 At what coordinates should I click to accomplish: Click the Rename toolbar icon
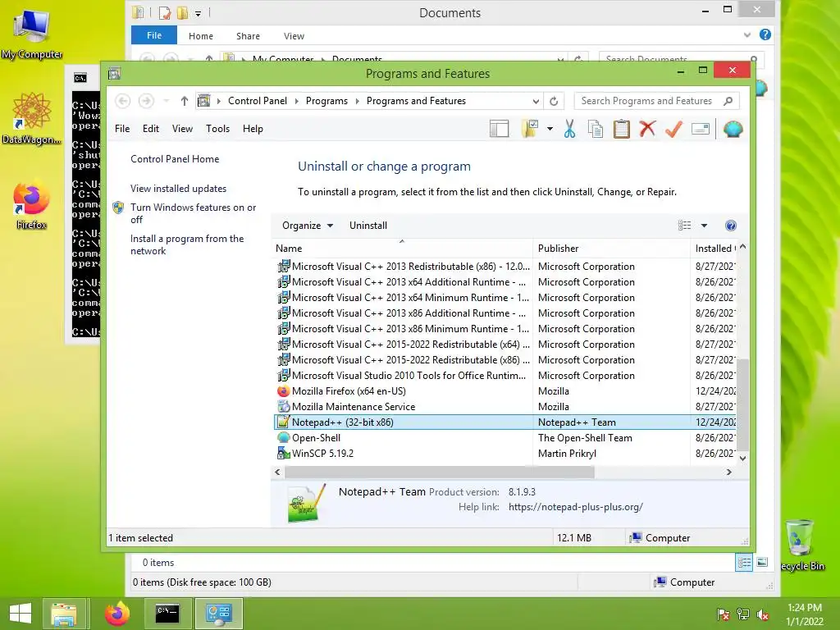tap(701, 129)
